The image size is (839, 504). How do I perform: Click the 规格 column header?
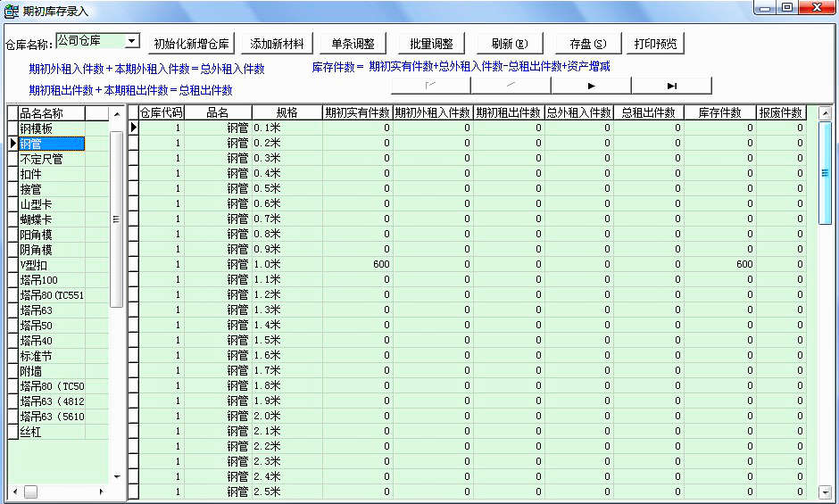[287, 112]
